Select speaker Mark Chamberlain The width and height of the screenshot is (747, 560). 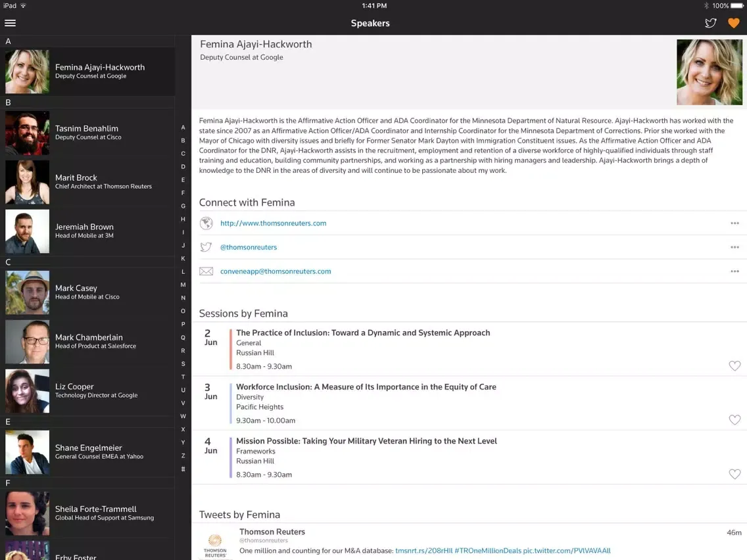[87, 341]
